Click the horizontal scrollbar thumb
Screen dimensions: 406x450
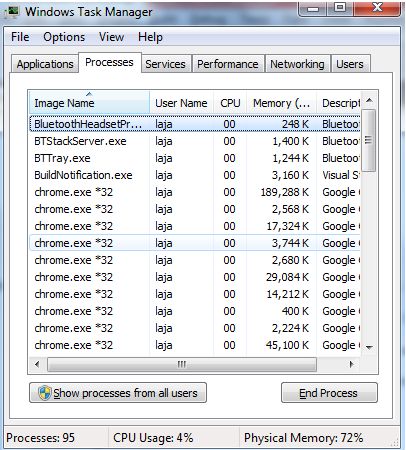click(182, 364)
